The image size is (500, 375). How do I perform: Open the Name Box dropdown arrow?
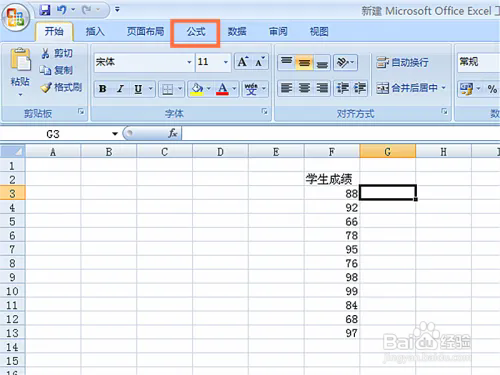point(115,134)
